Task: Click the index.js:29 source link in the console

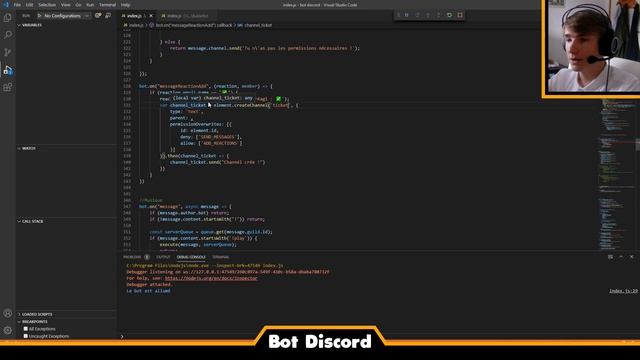Action: [623, 291]
